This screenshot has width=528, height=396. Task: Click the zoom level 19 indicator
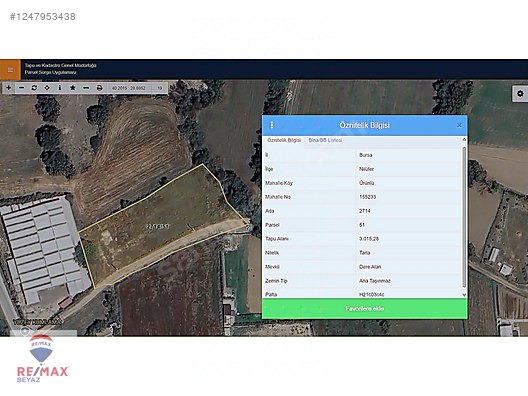click(x=160, y=88)
